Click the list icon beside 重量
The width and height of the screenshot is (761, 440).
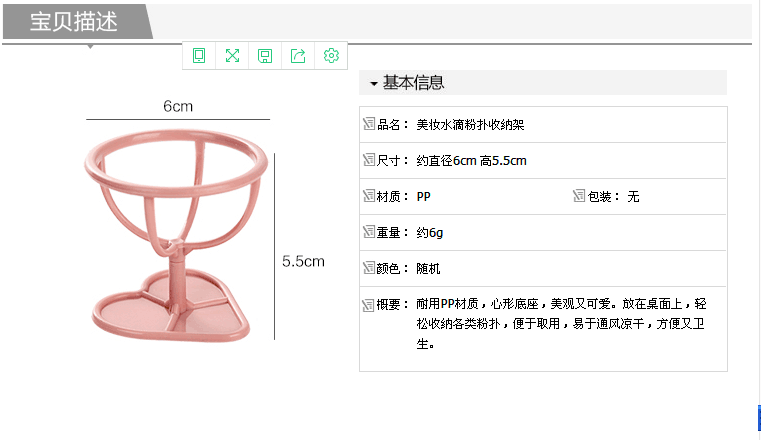tap(368, 232)
